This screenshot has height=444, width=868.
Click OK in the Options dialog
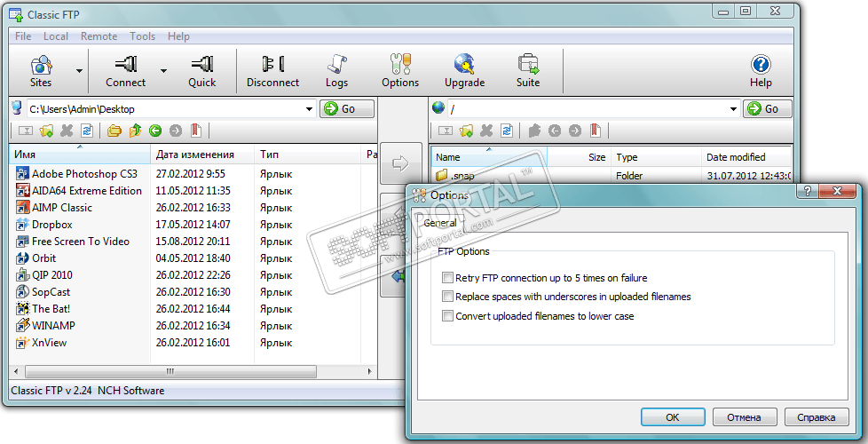coord(673,417)
